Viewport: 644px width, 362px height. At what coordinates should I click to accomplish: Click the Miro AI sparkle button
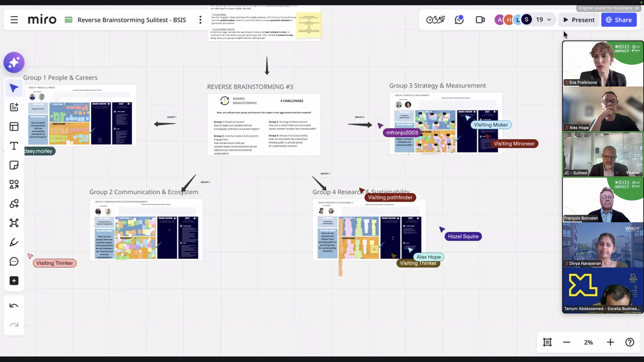14,63
